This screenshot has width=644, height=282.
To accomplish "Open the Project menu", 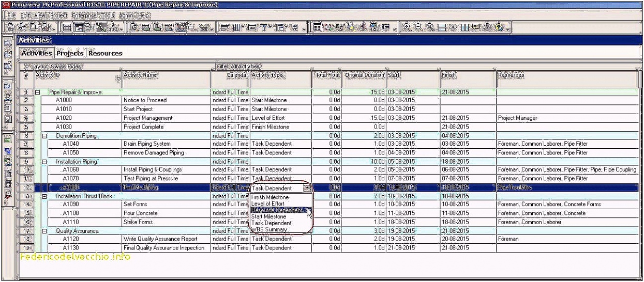I will [x=58, y=15].
